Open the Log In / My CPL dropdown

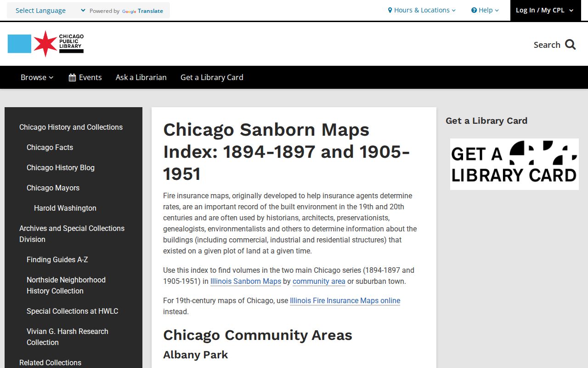(545, 10)
